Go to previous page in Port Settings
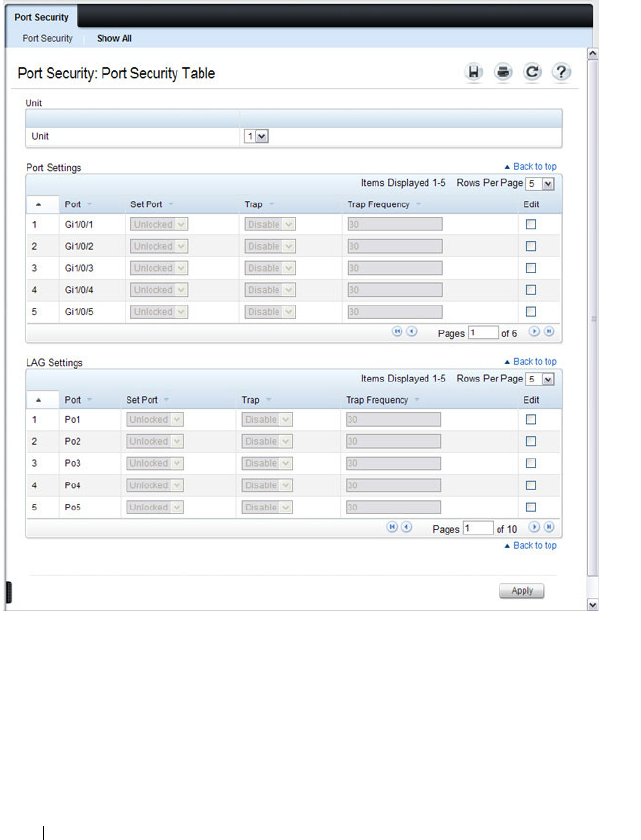Image resolution: width=641 pixels, height=840 pixels. 411,332
